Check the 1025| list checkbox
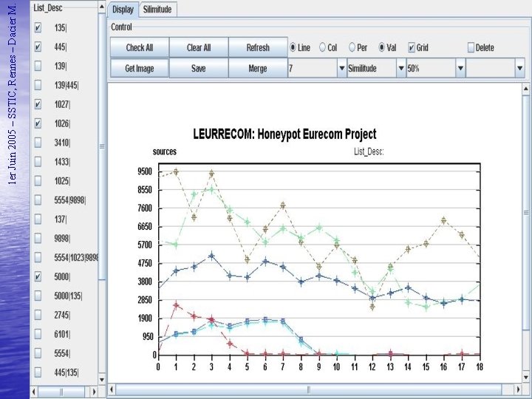The width and height of the screenshot is (532, 399). (38, 181)
